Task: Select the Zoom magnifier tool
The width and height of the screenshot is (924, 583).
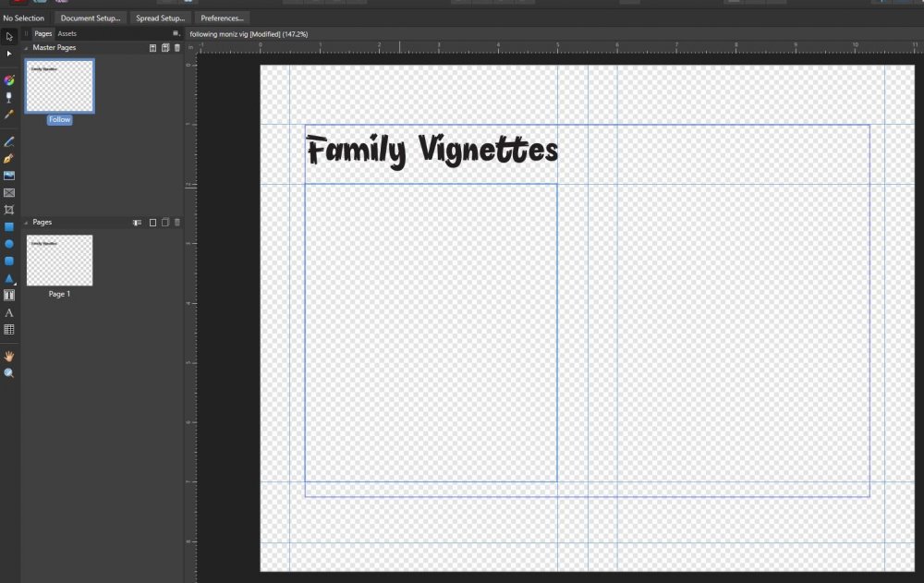Action: pyautogui.click(x=9, y=373)
